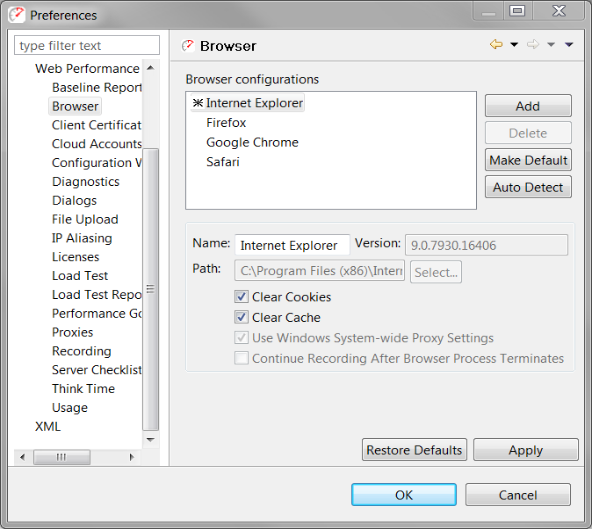This screenshot has width=592, height=529.
Task: Open Usage preferences
Action: pos(70,407)
